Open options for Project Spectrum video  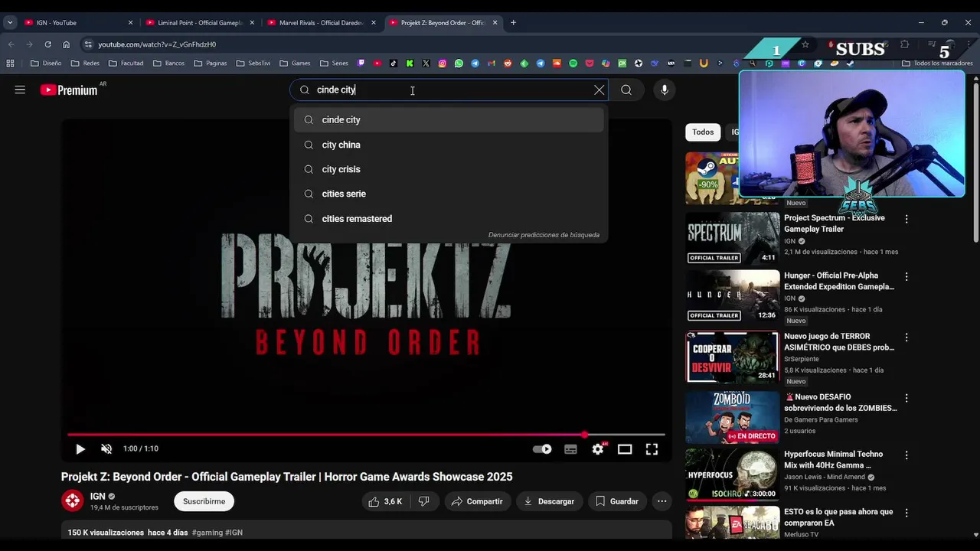pyautogui.click(x=906, y=219)
